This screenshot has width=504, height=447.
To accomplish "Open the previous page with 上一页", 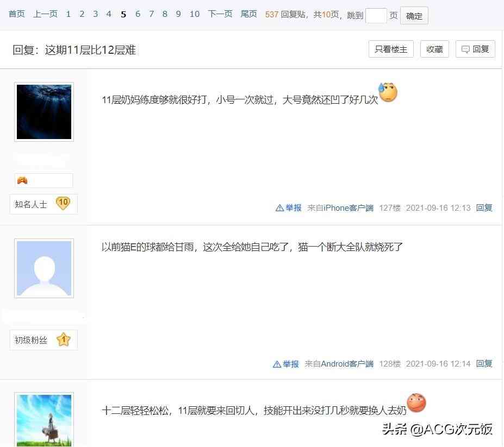I will tap(45, 14).
